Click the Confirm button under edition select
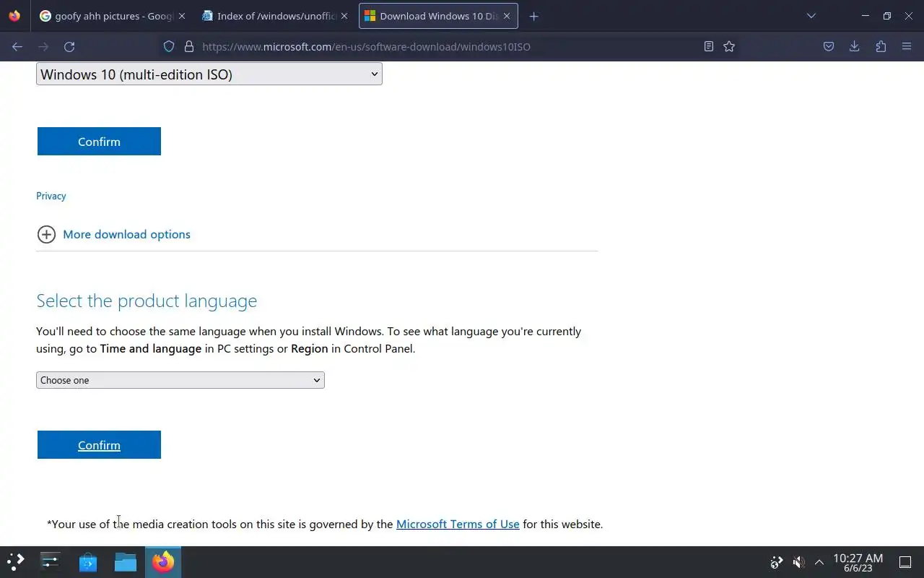Viewport: 924px width, 578px height. (99, 142)
